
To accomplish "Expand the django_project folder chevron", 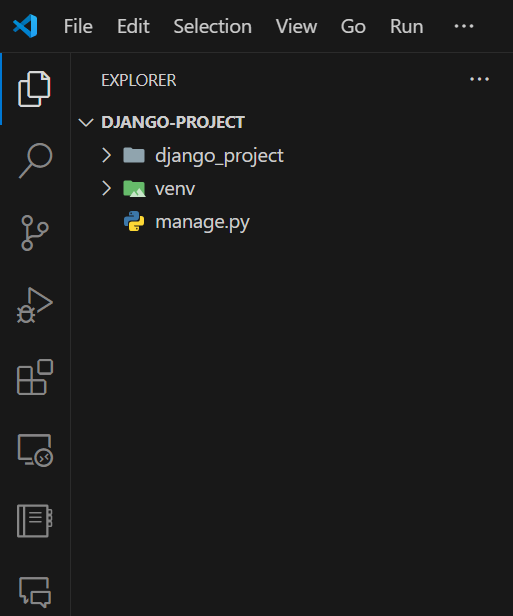I will coord(106,155).
